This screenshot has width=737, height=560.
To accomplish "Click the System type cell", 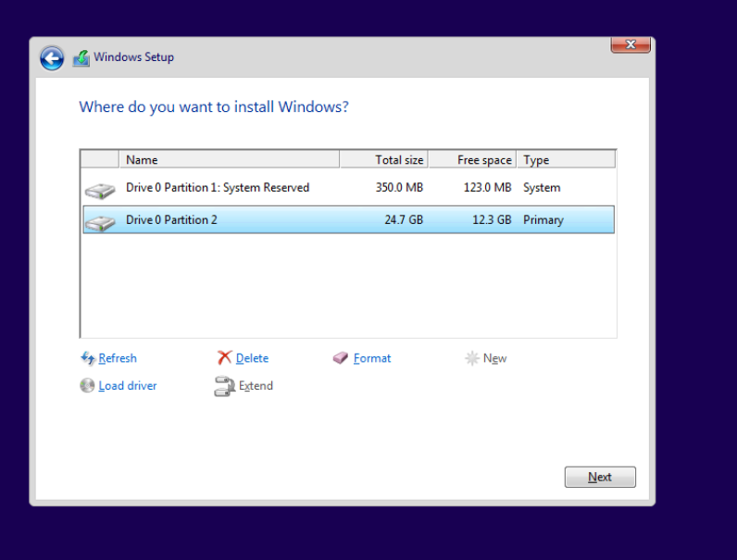I will click(x=542, y=188).
